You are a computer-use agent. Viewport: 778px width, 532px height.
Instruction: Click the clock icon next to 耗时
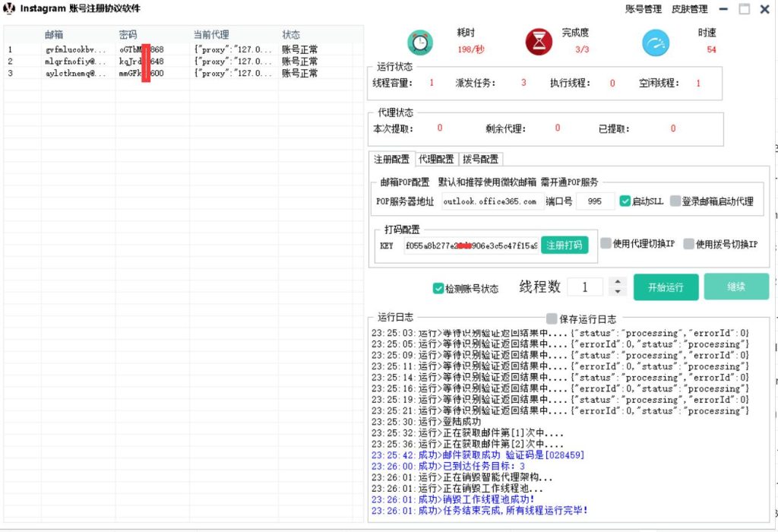(421, 43)
